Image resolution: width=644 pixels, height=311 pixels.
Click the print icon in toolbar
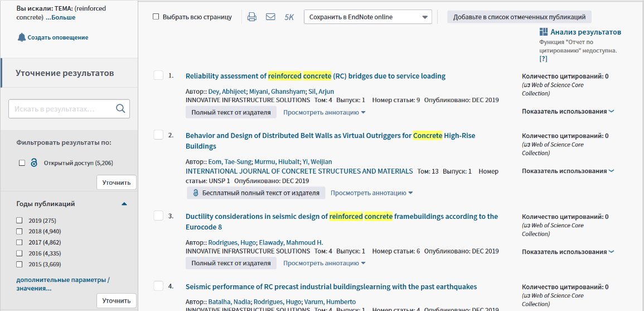point(252,17)
